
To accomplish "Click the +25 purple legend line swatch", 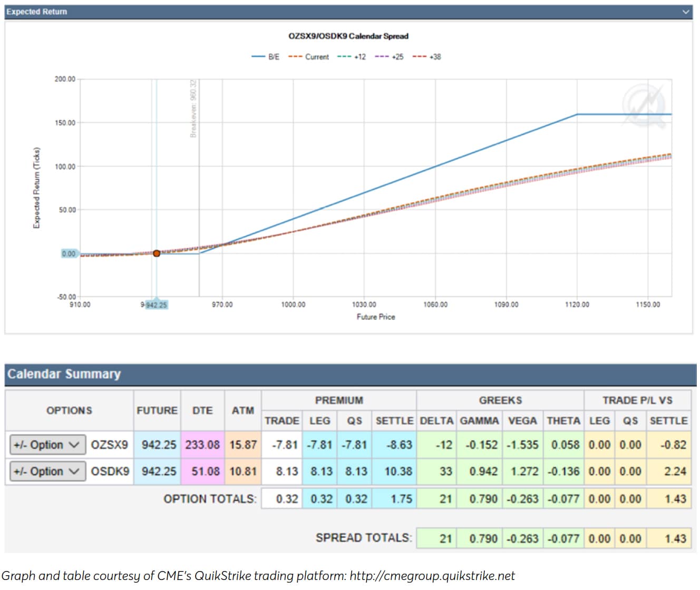I will 382,57.
